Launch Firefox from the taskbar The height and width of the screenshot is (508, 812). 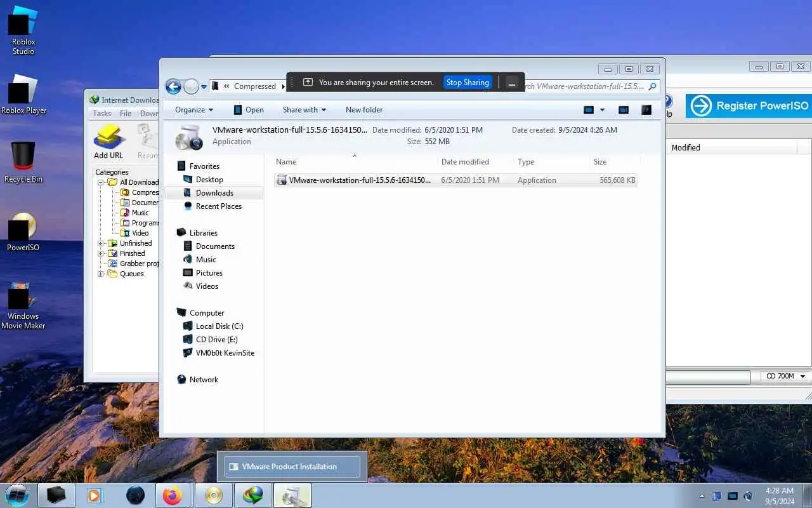point(172,495)
